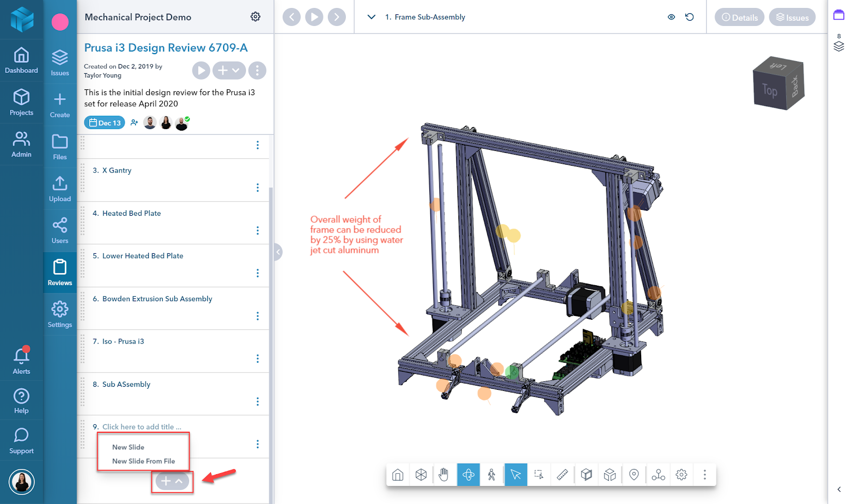Image resolution: width=850 pixels, height=504 pixels.
Task: Open the purple panel icon at far right
Action: click(839, 15)
